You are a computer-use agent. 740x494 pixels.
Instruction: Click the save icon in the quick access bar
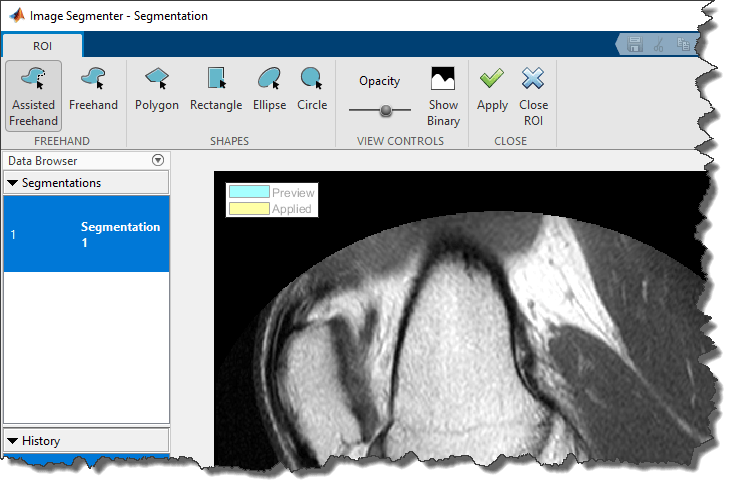click(x=635, y=44)
